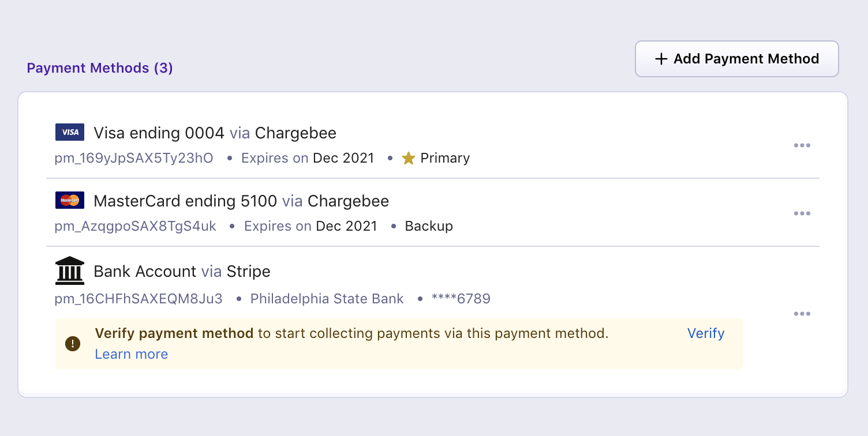Click the MasterCard logo icon
The width and height of the screenshot is (868, 436).
[70, 200]
